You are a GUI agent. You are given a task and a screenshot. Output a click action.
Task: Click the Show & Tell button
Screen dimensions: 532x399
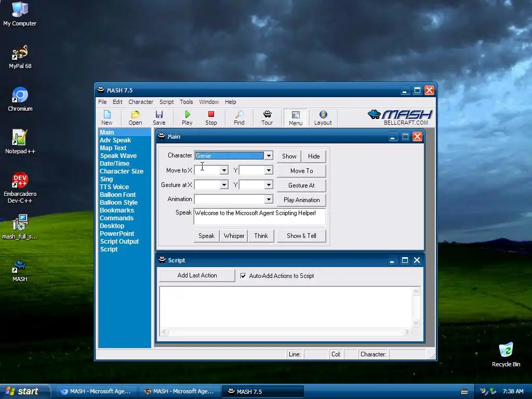[x=302, y=236]
